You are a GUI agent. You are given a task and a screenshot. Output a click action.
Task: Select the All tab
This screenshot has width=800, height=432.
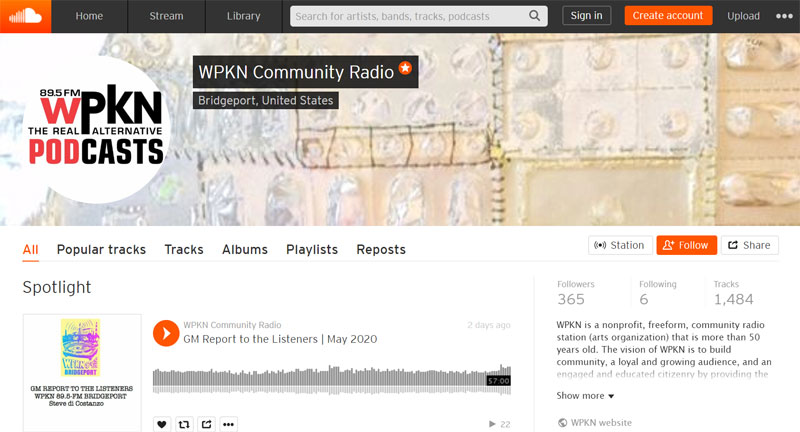click(x=31, y=249)
